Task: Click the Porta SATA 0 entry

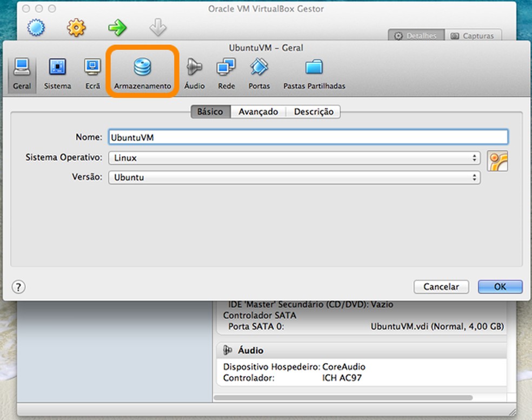Action: (256, 326)
